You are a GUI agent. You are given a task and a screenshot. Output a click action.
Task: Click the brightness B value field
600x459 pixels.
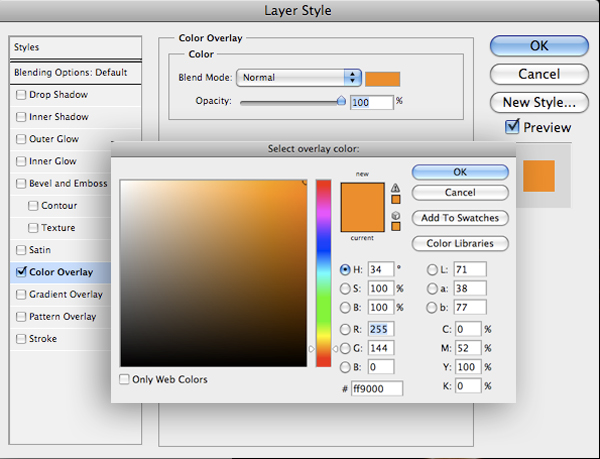pos(381,307)
